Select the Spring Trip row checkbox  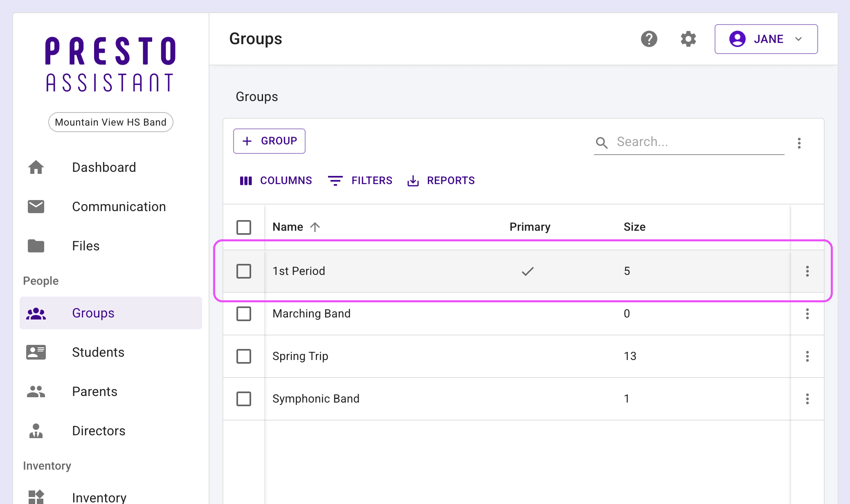[244, 356]
